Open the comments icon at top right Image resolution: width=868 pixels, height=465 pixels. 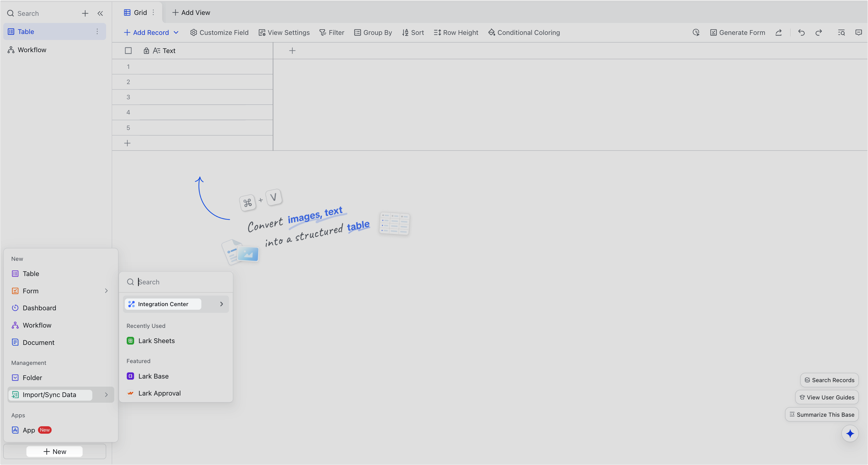858,32
